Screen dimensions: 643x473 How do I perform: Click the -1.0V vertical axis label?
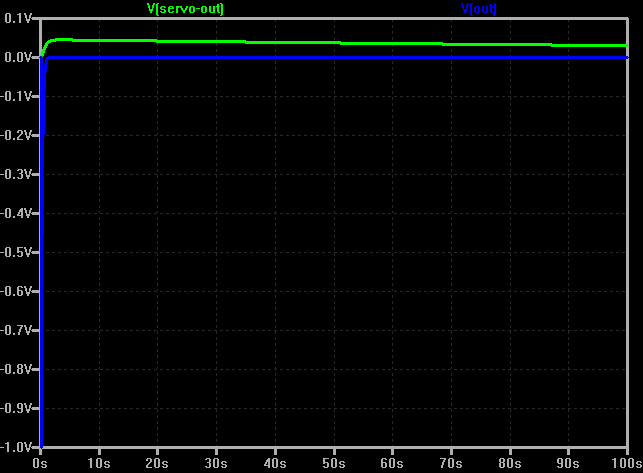[16, 447]
